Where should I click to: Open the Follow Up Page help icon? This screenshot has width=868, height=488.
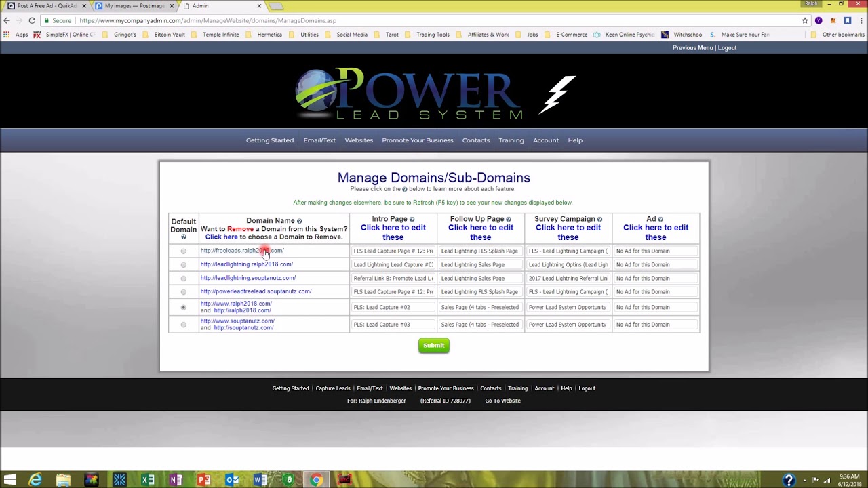tap(509, 220)
